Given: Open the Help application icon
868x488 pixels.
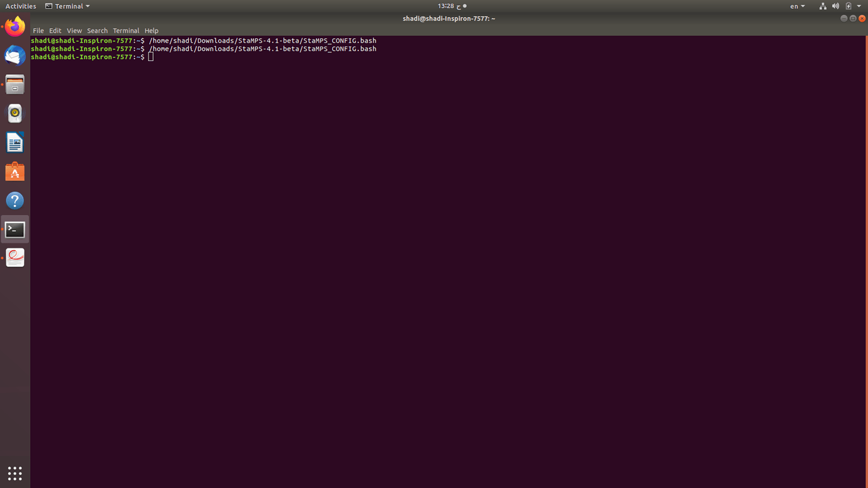Looking at the screenshot, I should (x=14, y=200).
